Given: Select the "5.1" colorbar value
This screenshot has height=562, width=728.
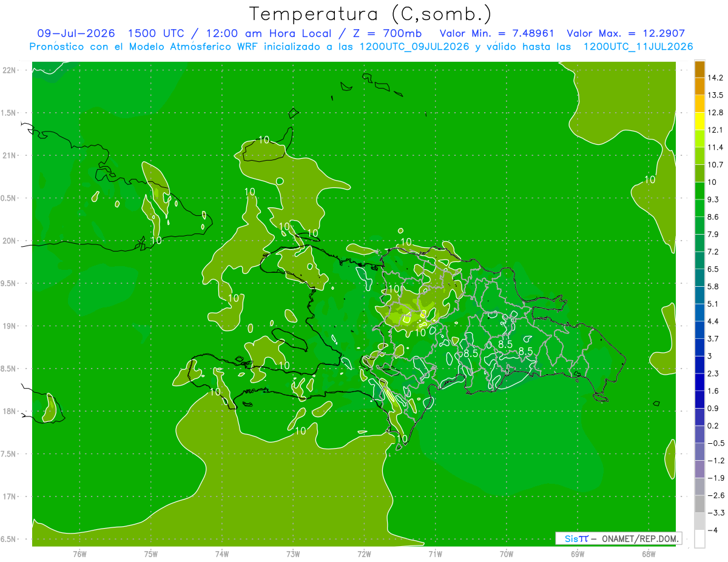Looking at the screenshot, I should (x=713, y=304).
